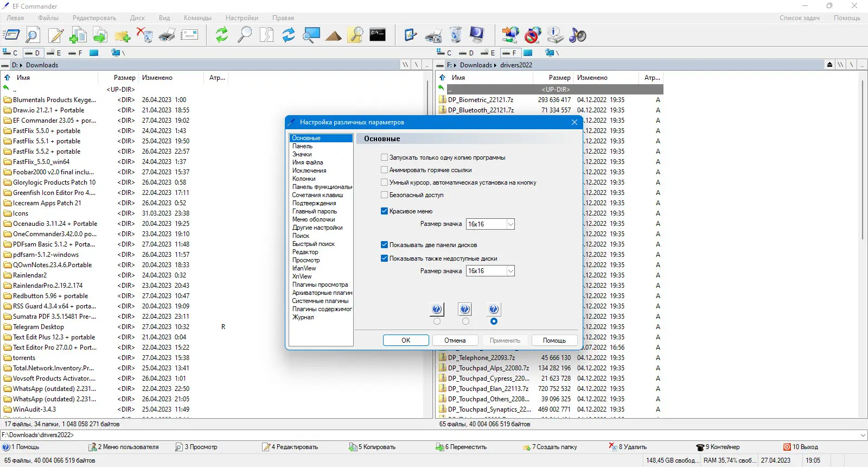The image size is (868, 467).
Task: Enable the 'Умный курсор' checkbox
Action: (385, 182)
